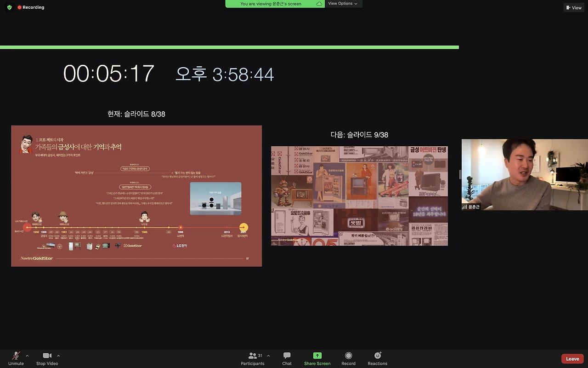This screenshot has width=588, height=368.
Task: Leave the meeting
Action: 572,359
